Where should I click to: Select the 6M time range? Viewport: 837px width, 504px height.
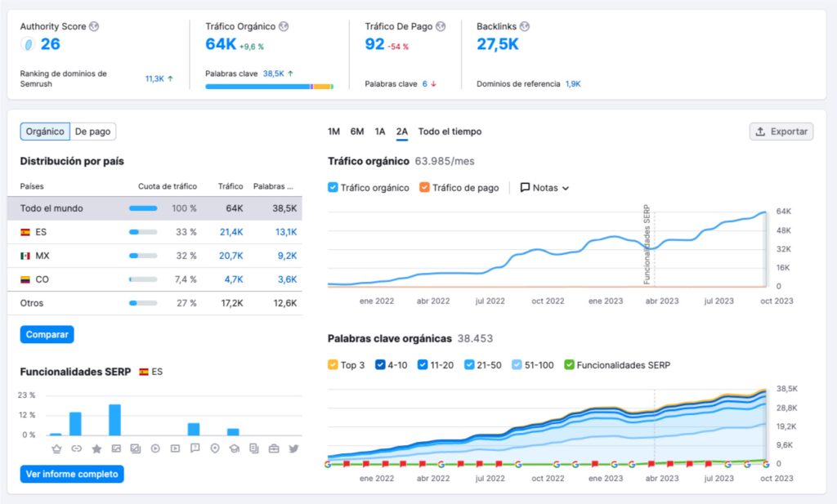tap(357, 132)
